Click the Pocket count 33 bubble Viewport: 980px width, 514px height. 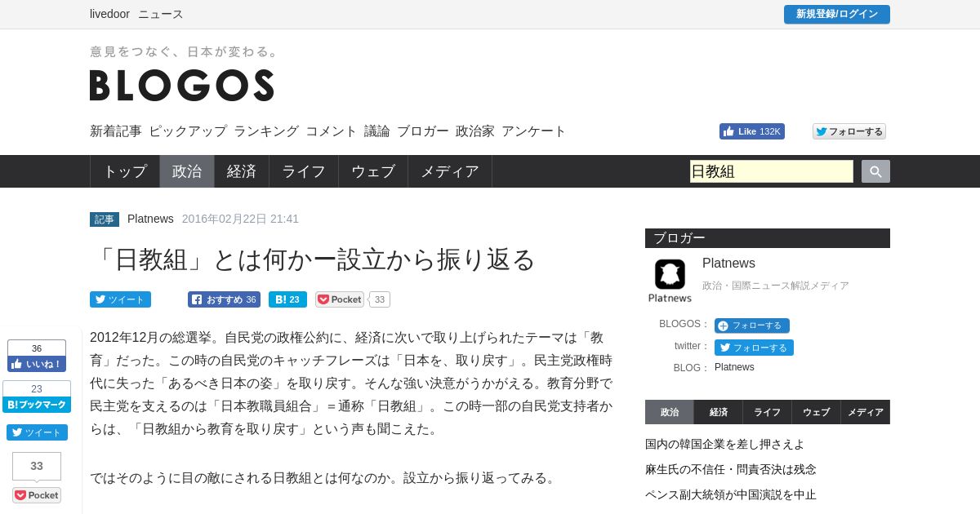point(380,299)
